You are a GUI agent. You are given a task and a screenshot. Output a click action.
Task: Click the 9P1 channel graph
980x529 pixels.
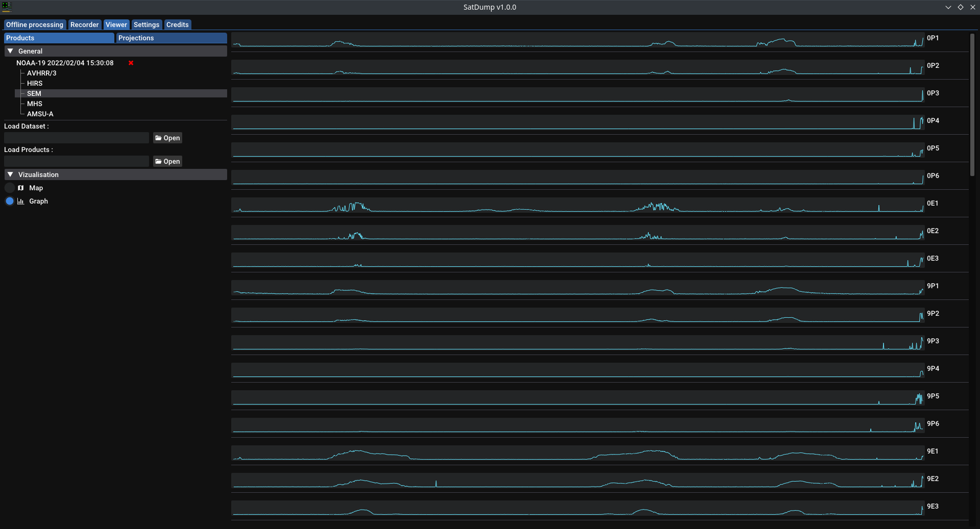(x=578, y=288)
